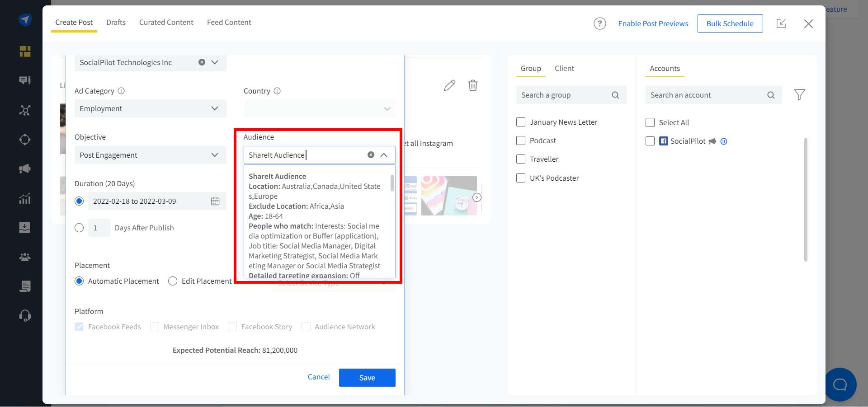Switch to the Create Post tab
The image size is (868, 407).
tap(74, 22)
